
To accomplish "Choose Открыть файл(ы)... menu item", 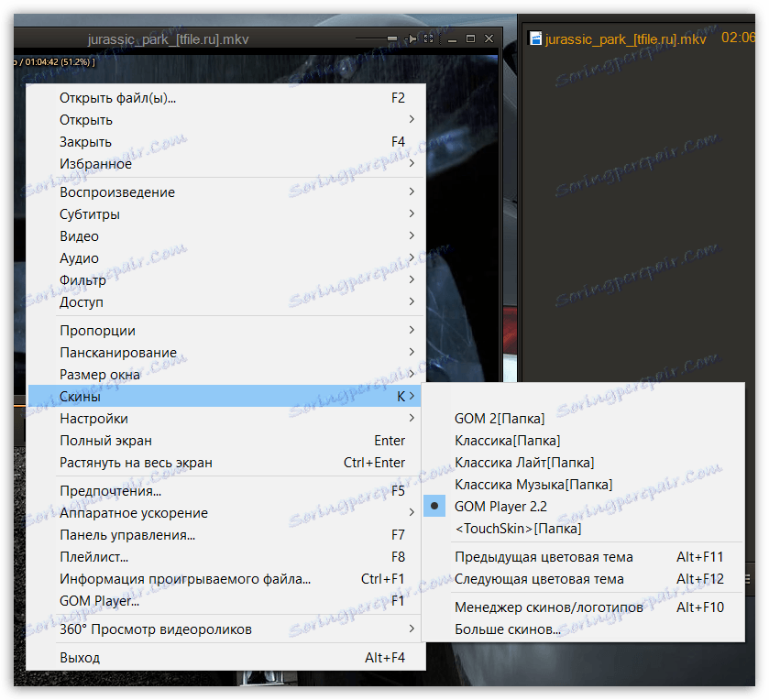I will point(225,98).
